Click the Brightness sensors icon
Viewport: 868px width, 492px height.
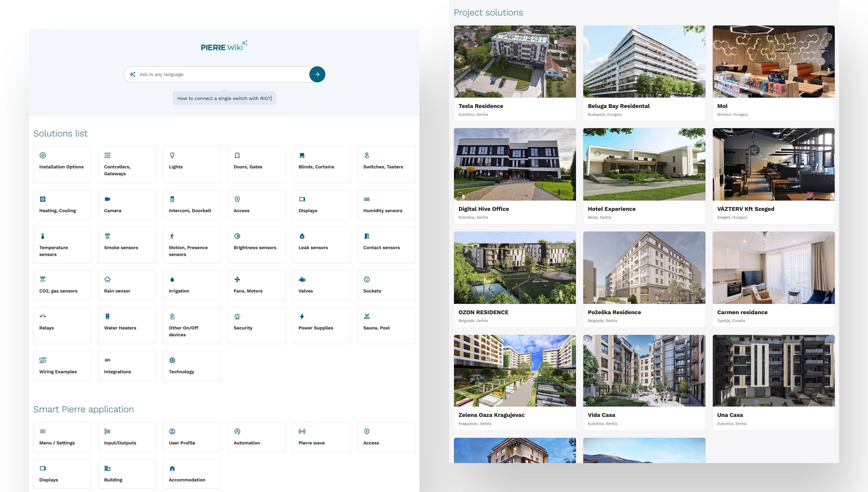pyautogui.click(x=237, y=236)
